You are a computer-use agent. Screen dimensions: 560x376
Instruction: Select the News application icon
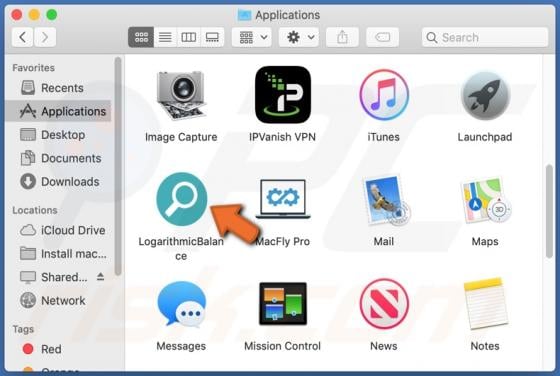384,304
